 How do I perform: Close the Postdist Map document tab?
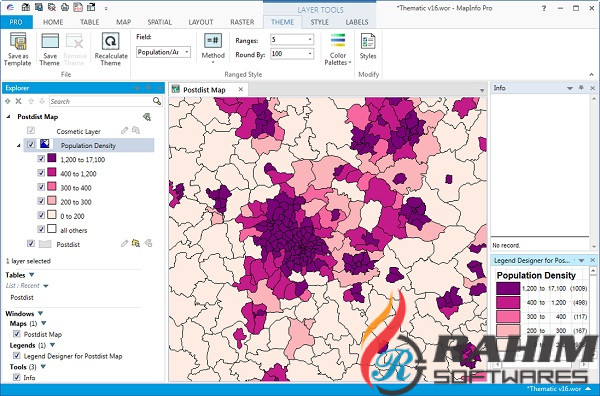click(241, 89)
